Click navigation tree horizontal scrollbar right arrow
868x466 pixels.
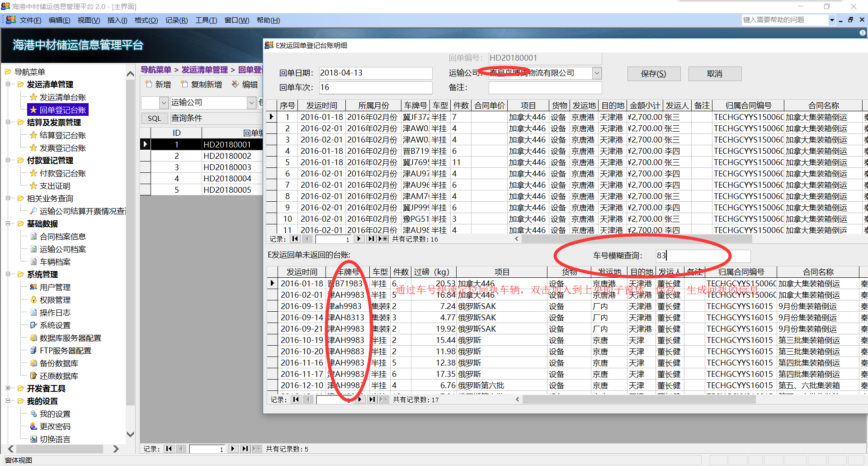tap(116, 449)
